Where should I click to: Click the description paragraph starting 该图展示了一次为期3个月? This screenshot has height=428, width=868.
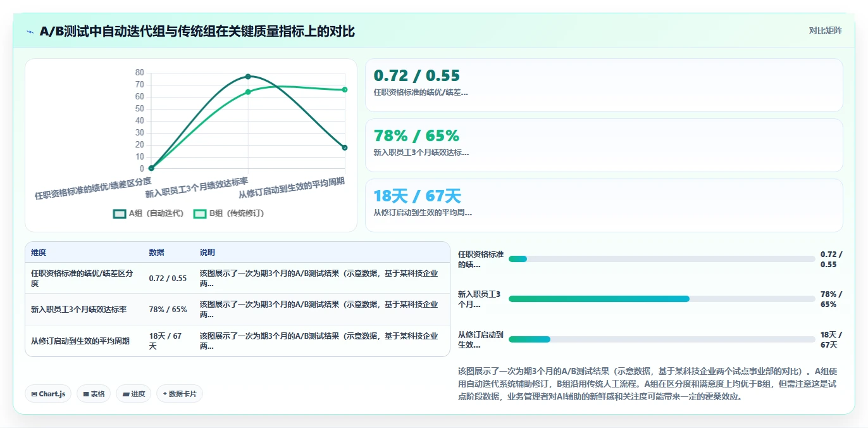click(x=647, y=384)
